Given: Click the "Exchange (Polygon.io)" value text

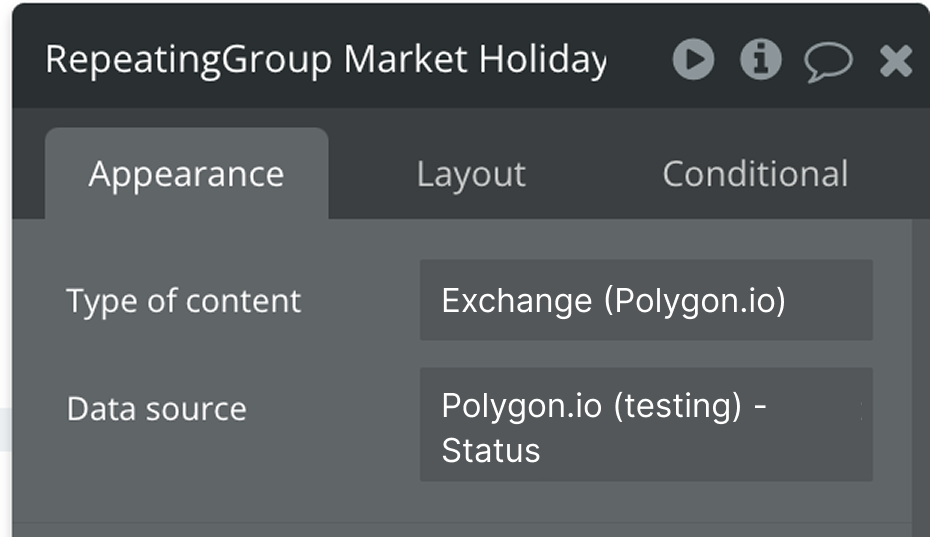Looking at the screenshot, I should (x=613, y=300).
